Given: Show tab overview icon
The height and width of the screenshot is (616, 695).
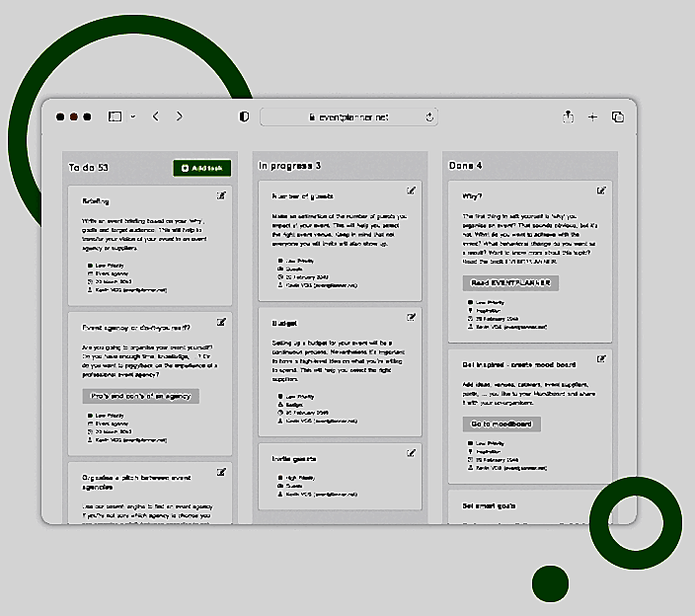Looking at the screenshot, I should [617, 116].
